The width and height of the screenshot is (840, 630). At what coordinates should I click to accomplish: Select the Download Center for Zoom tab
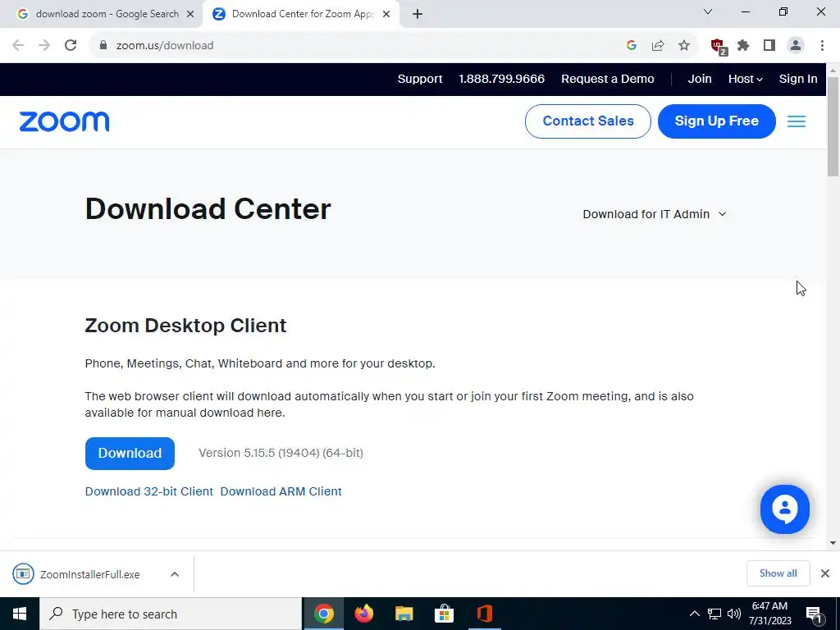(x=300, y=14)
